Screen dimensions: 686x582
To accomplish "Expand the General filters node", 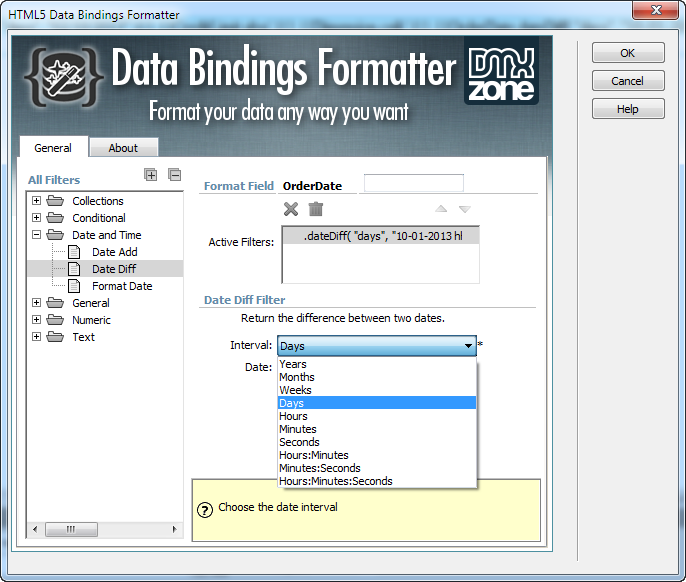I will click(37, 303).
